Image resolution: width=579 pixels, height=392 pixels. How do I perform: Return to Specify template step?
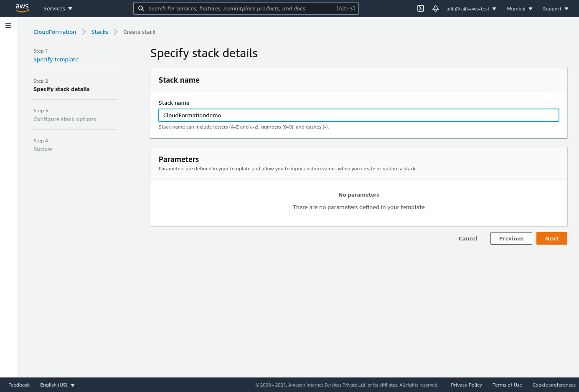56,59
